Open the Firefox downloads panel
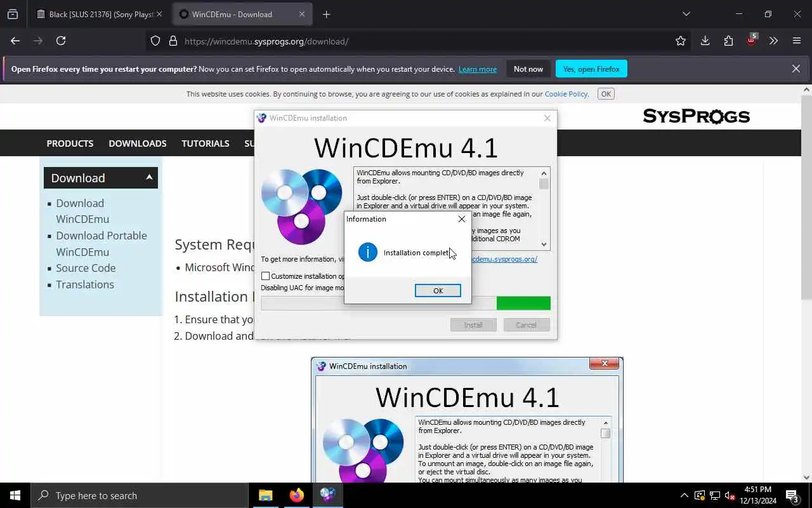 pos(705,41)
